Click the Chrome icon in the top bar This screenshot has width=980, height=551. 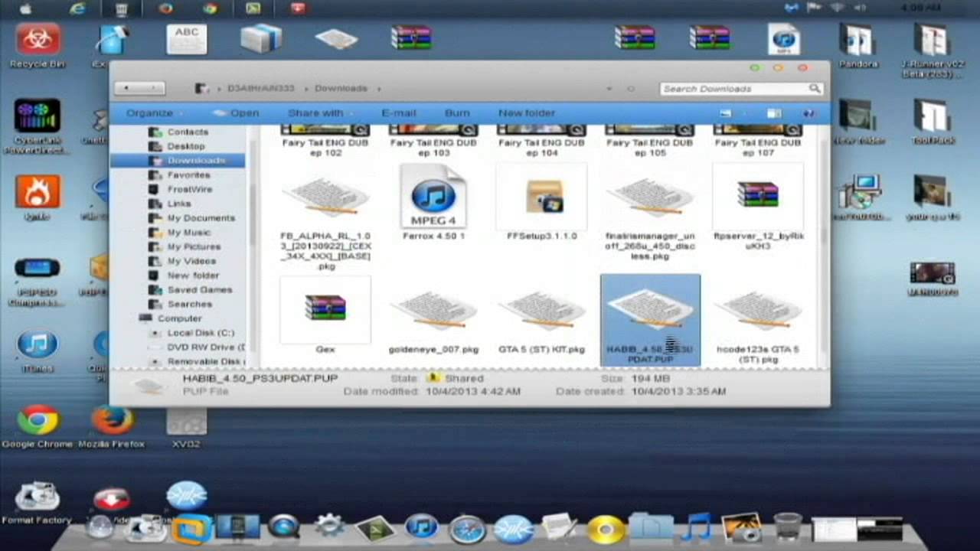click(210, 8)
